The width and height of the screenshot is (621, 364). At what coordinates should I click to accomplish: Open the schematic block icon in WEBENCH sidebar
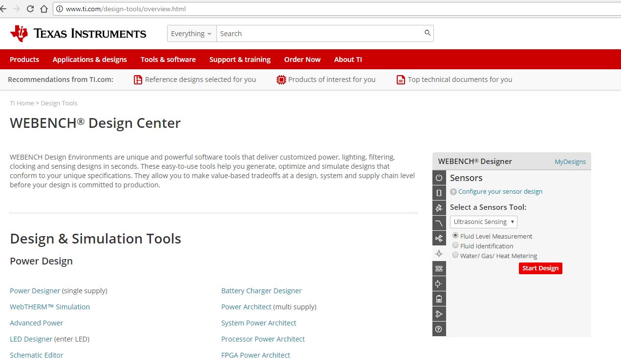pyautogui.click(x=439, y=284)
